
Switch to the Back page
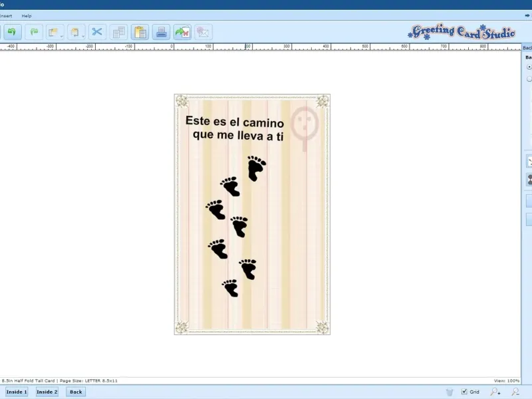[76, 392]
